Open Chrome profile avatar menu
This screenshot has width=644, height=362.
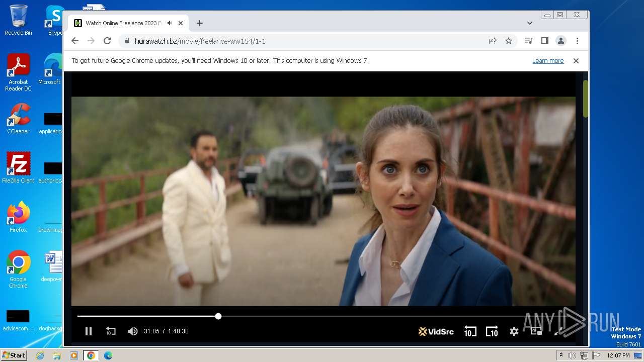point(560,41)
